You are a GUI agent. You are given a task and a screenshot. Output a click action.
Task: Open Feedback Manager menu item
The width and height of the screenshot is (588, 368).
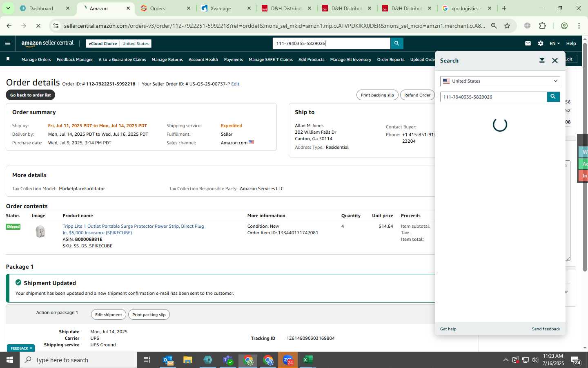[x=75, y=59]
